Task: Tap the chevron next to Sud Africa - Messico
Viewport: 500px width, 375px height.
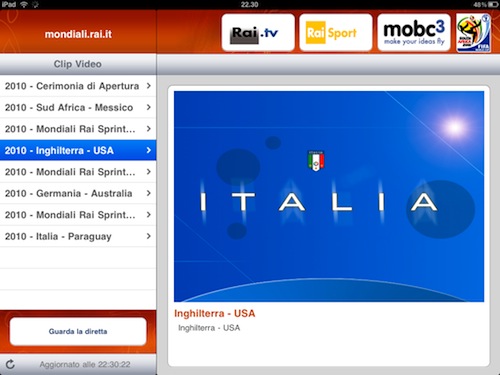Action: coord(149,107)
